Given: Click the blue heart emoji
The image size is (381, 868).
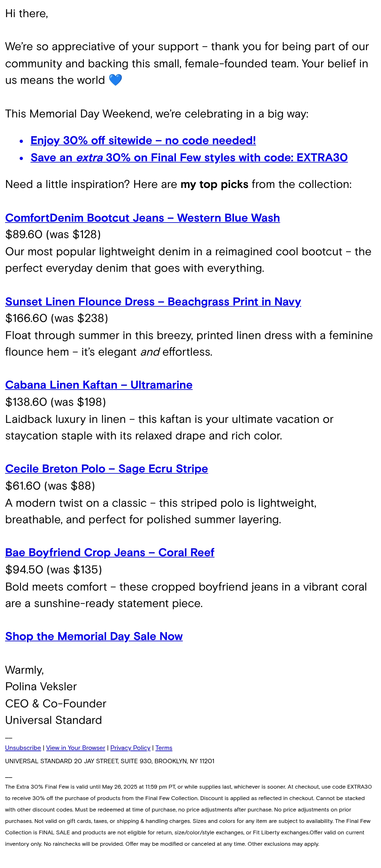Looking at the screenshot, I should coord(116,80).
